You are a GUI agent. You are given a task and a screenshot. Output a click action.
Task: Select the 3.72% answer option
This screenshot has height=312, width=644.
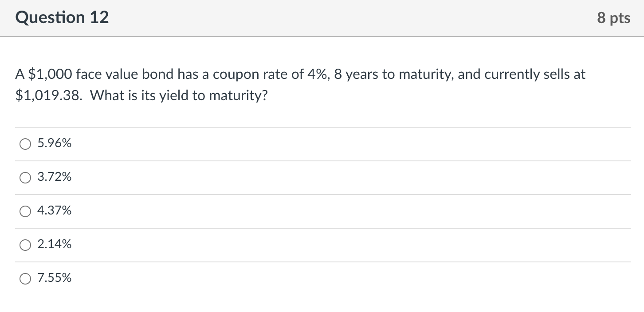pos(25,177)
